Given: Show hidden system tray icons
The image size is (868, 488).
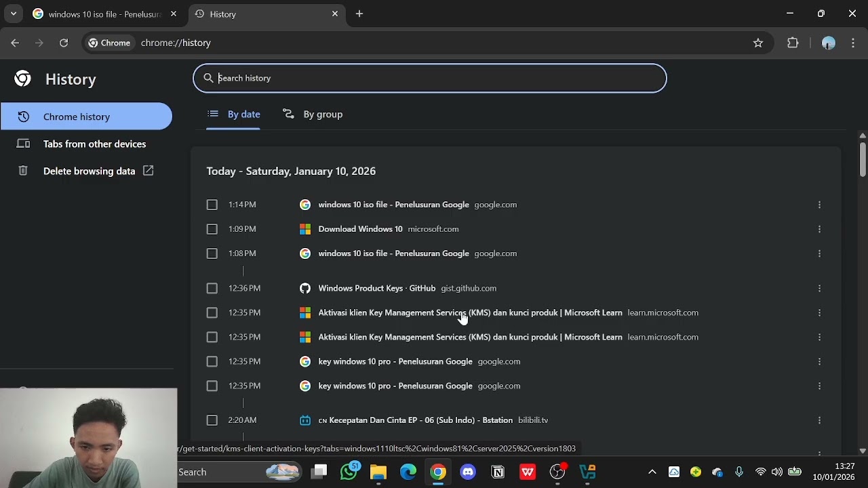Looking at the screenshot, I should 652,472.
